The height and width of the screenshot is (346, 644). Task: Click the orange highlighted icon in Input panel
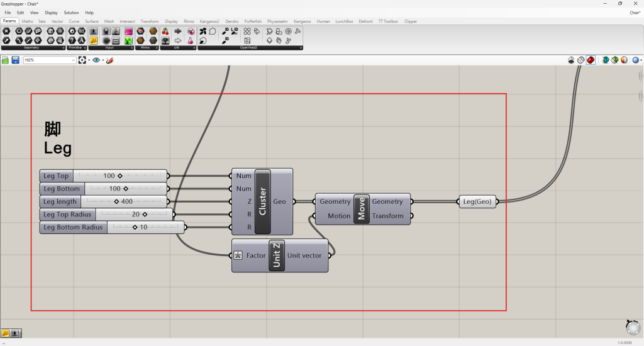(x=93, y=40)
